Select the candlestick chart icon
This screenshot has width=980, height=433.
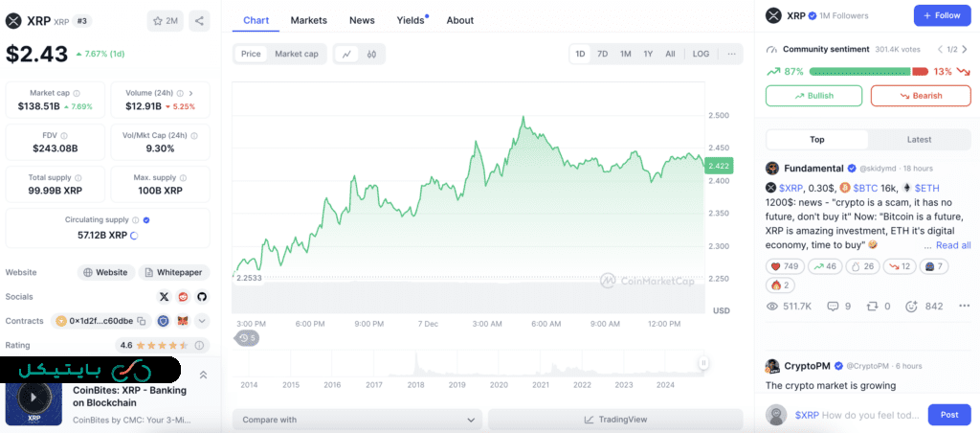(x=371, y=54)
